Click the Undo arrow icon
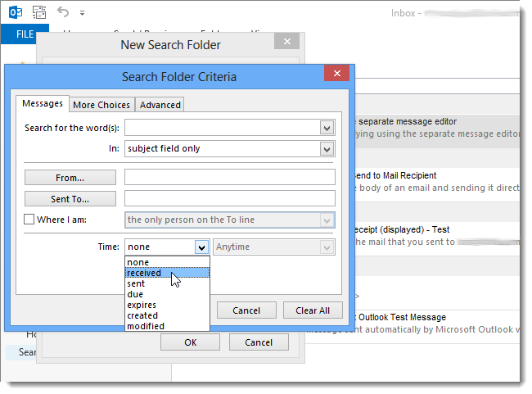 pyautogui.click(x=63, y=12)
